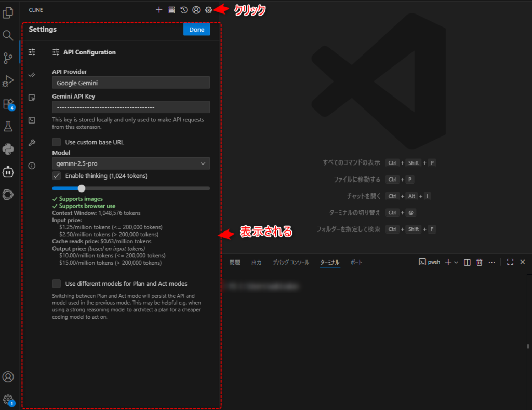Enable Use custom base URL checkbox
Image resolution: width=532 pixels, height=410 pixels.
57,142
